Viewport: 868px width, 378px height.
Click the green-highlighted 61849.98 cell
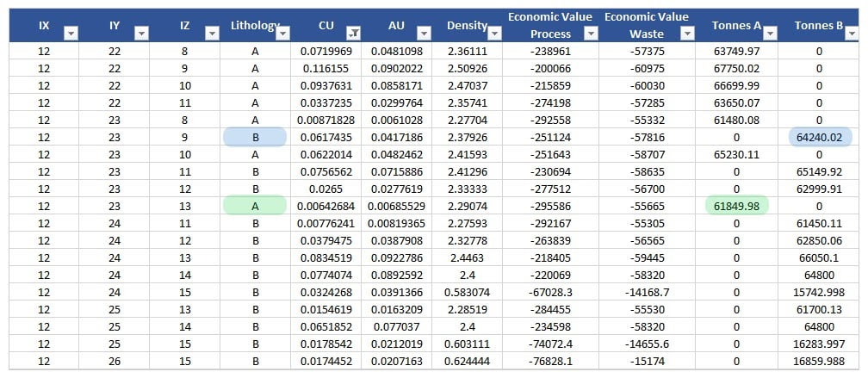point(736,206)
